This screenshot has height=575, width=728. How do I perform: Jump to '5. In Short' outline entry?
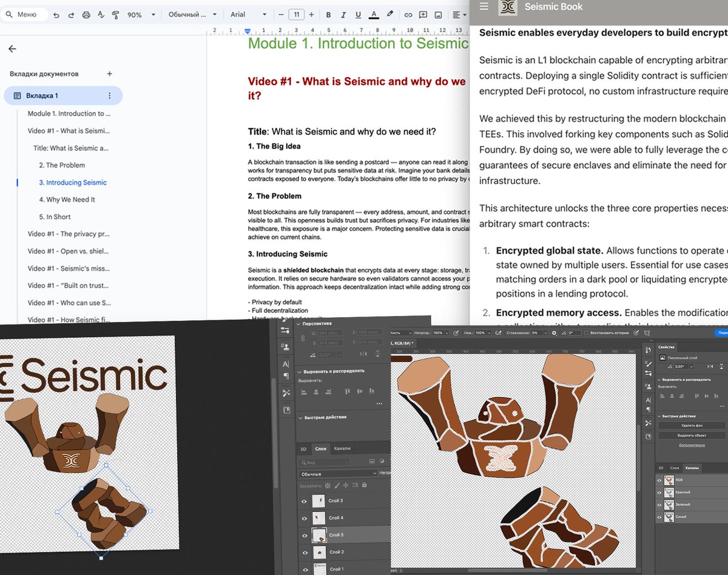coord(55,217)
